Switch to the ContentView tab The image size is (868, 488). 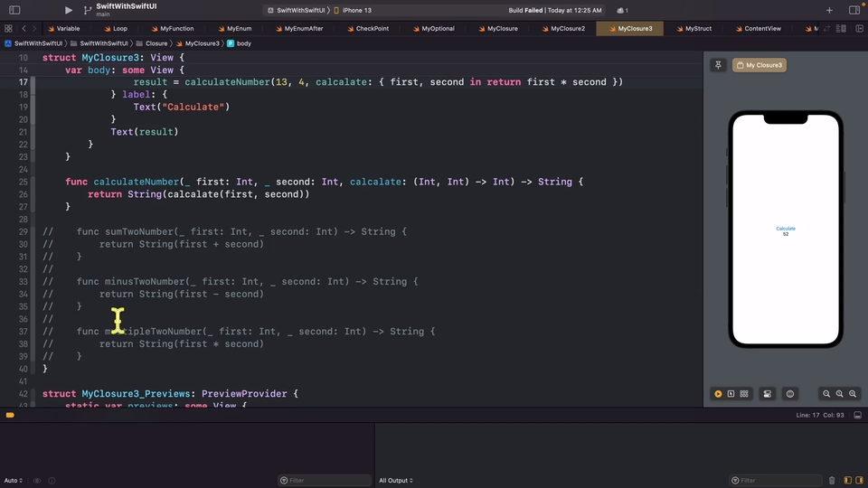759,28
